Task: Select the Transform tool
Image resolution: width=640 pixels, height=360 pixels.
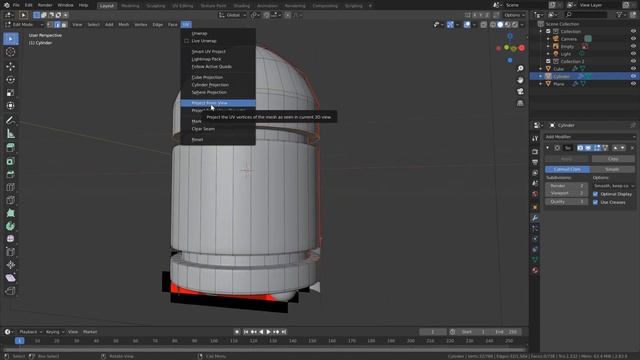Action: point(11,106)
